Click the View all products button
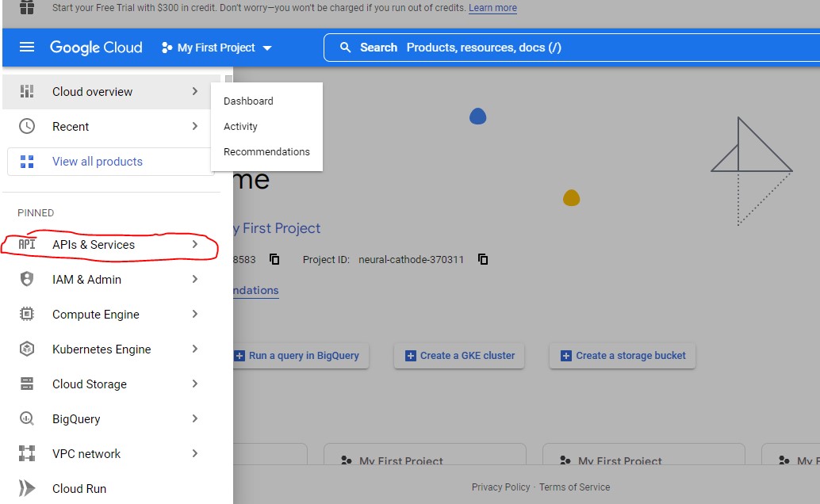Image resolution: width=820 pixels, height=504 pixels. click(98, 162)
